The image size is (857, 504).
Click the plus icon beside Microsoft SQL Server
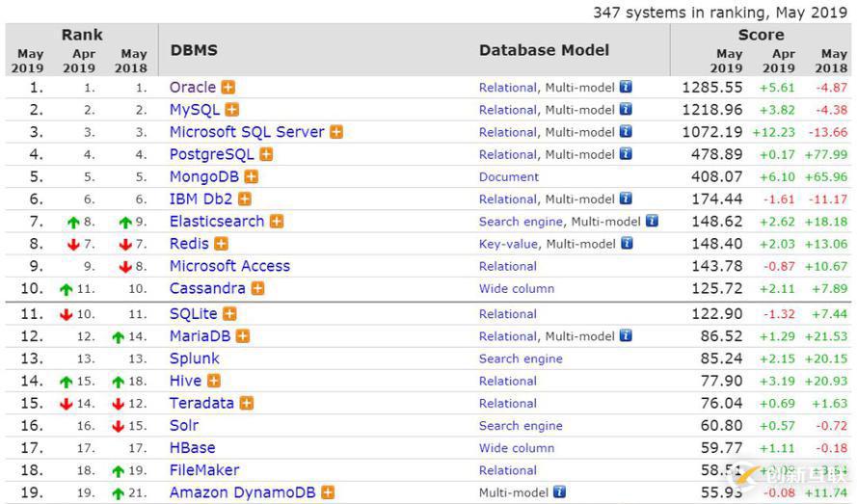(336, 132)
